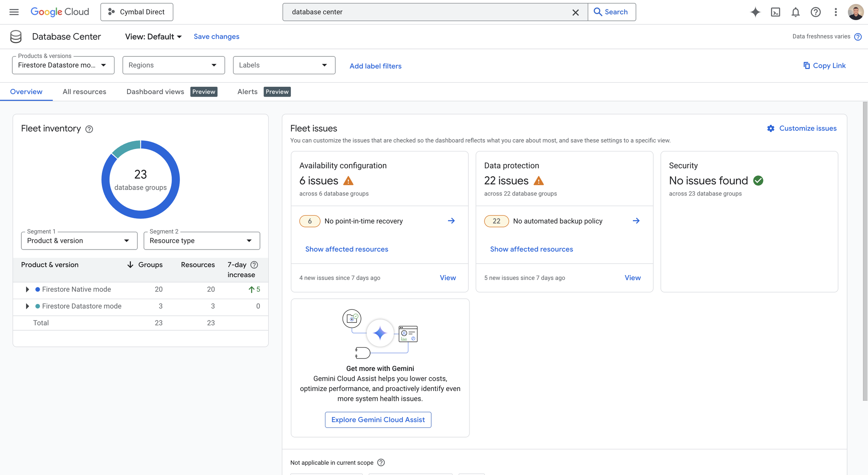Screen dimensions: 868x475
Task: Click Firestore Native mode blue legend dot
Action: tap(38, 289)
